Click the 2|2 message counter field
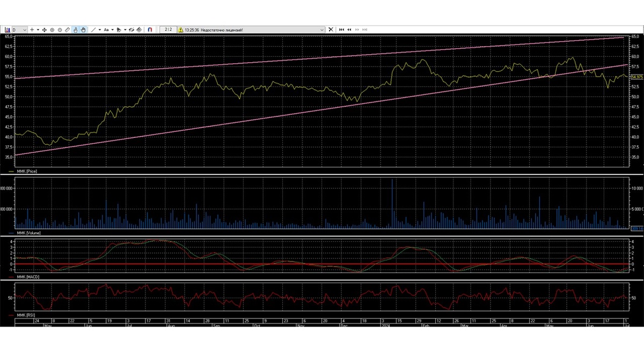The image size is (644, 362). [169, 30]
